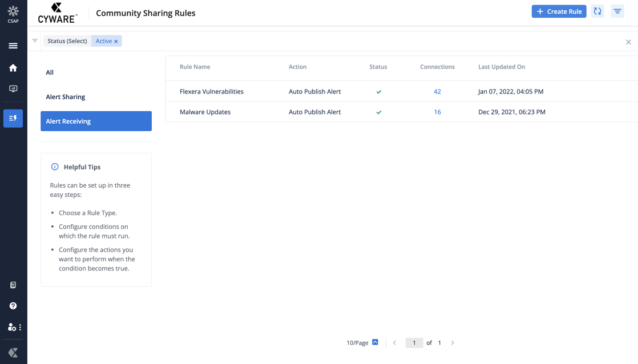This screenshot has width=638, height=364.
Task: Click the refresh icon next to Create Rule
Action: coord(597,11)
